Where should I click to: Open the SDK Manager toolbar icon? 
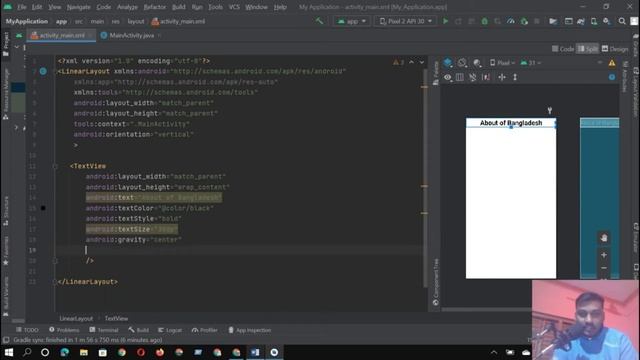[x=607, y=21]
